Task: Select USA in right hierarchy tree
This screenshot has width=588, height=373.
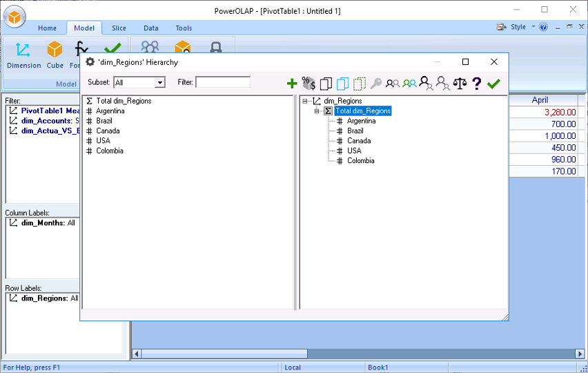Action: (354, 151)
